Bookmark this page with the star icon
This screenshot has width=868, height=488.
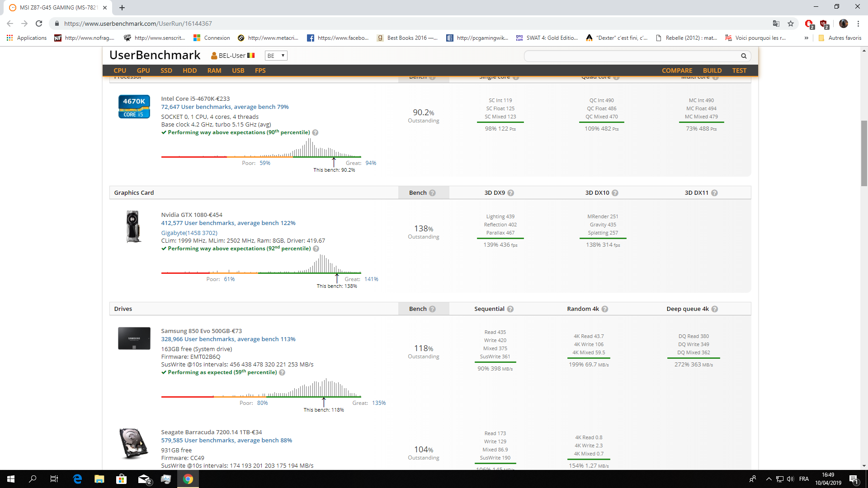coord(791,23)
